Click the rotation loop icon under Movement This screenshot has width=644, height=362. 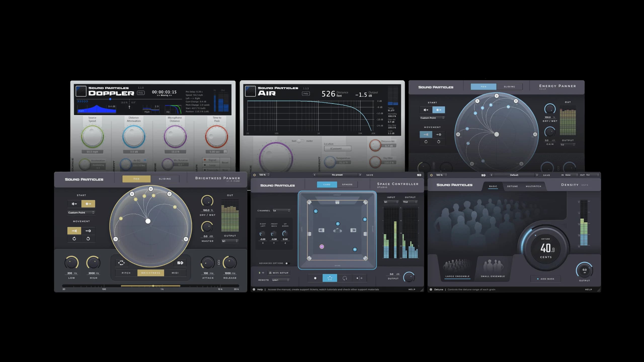click(74, 239)
